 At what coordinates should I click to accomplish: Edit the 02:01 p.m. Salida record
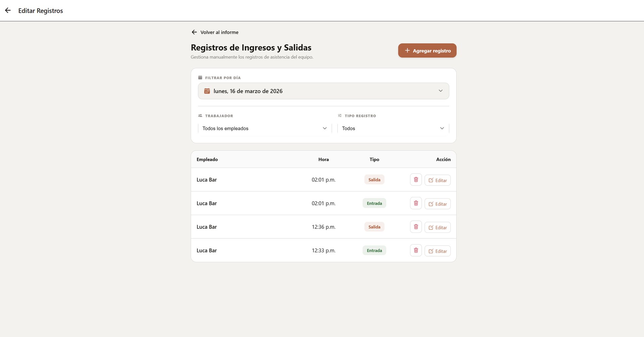point(437,180)
